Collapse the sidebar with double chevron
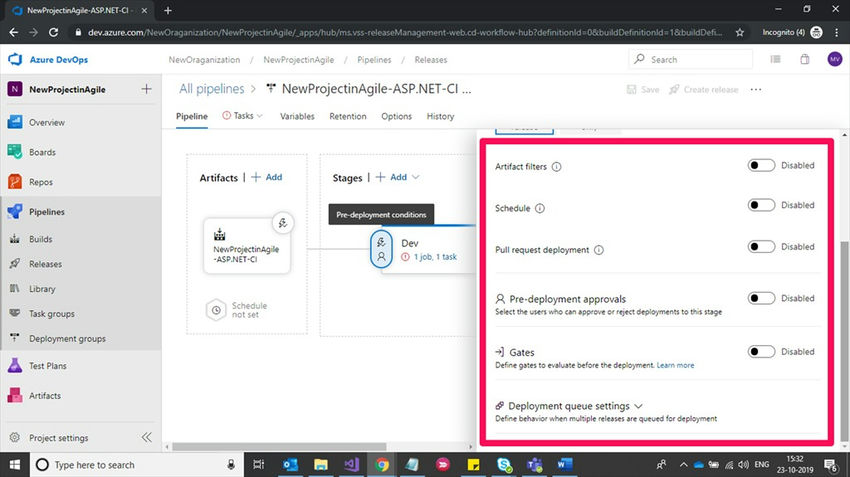 click(146, 437)
